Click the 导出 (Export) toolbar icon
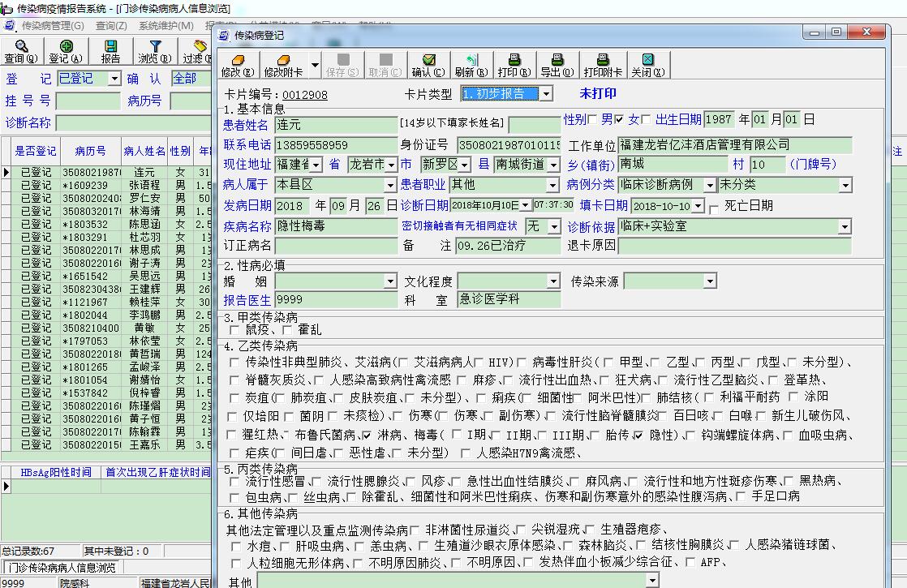The image size is (907, 588). click(557, 59)
